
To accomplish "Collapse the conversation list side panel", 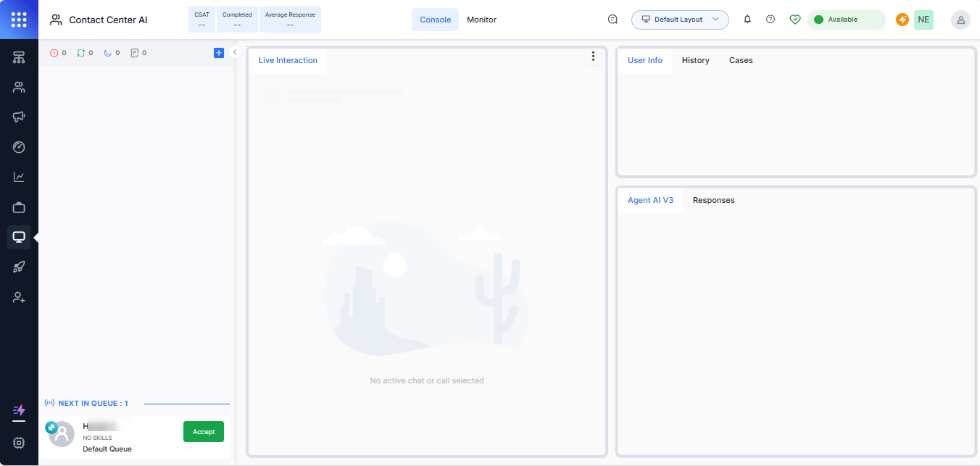I will pos(235,52).
